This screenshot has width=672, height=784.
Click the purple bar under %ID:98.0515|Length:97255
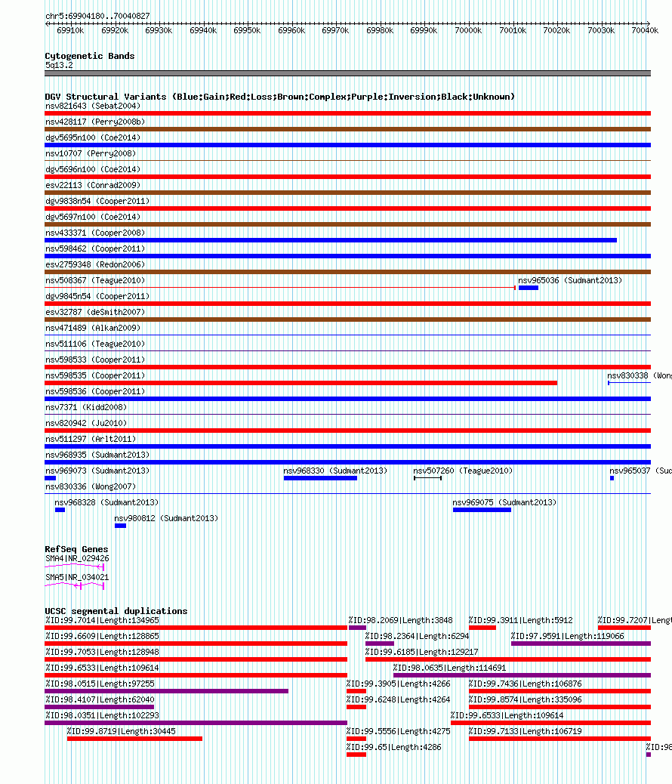point(167,691)
